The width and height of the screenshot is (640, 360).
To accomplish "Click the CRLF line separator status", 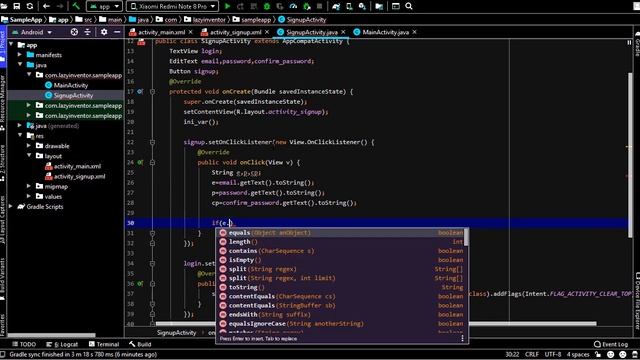I will pyautogui.click(x=532, y=354).
